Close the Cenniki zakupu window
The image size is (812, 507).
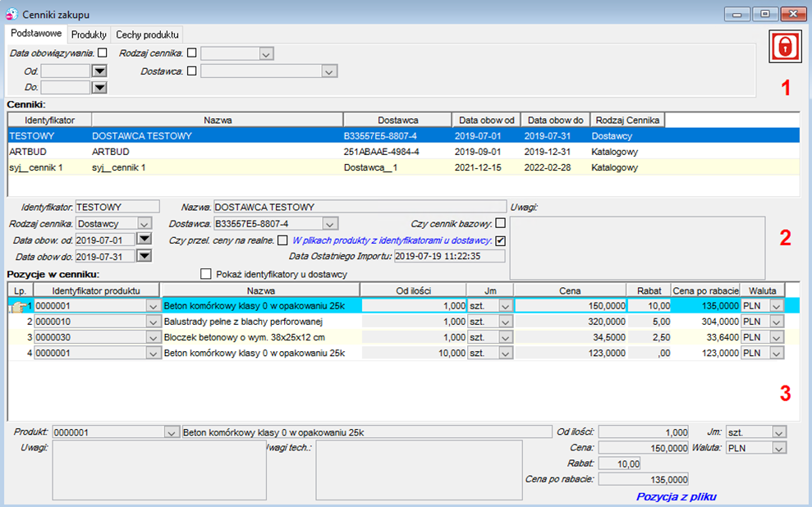792,14
